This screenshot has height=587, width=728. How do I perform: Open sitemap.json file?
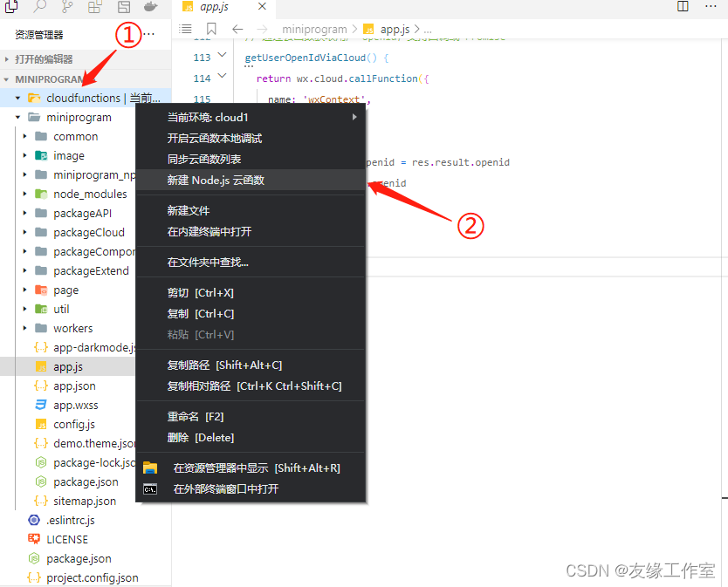(x=85, y=502)
